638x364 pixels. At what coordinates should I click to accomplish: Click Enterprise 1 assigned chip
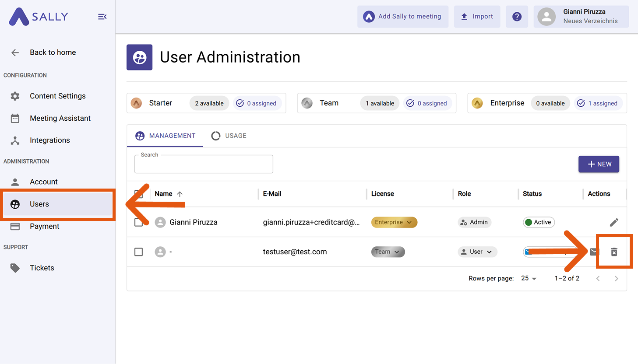coord(598,103)
